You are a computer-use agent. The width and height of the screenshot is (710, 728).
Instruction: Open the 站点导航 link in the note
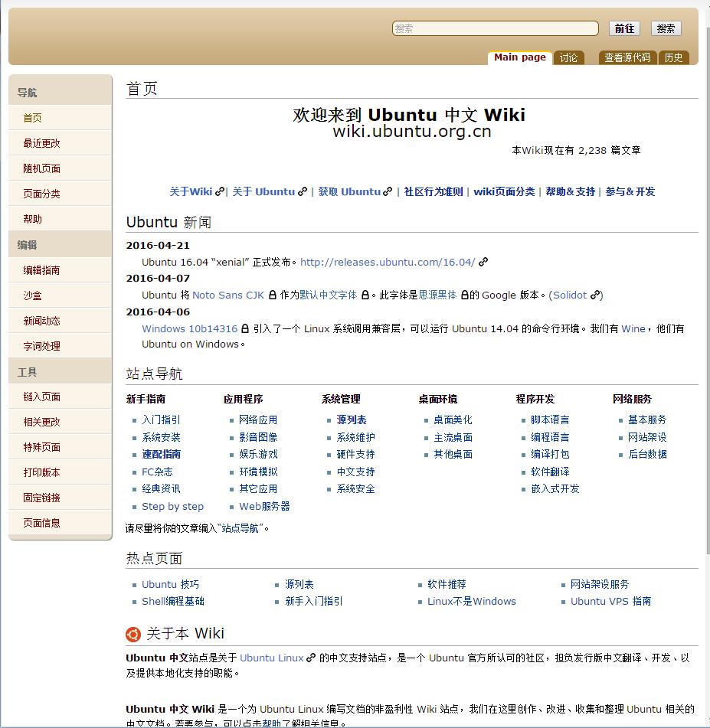[x=240, y=528]
